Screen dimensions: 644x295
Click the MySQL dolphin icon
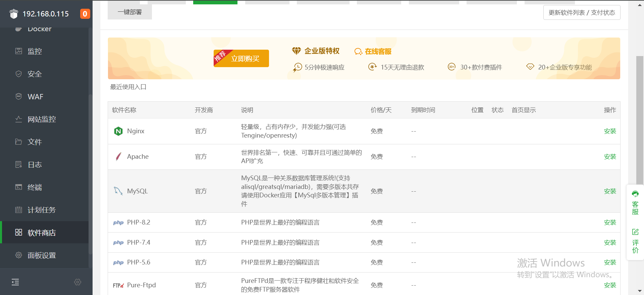click(x=118, y=191)
